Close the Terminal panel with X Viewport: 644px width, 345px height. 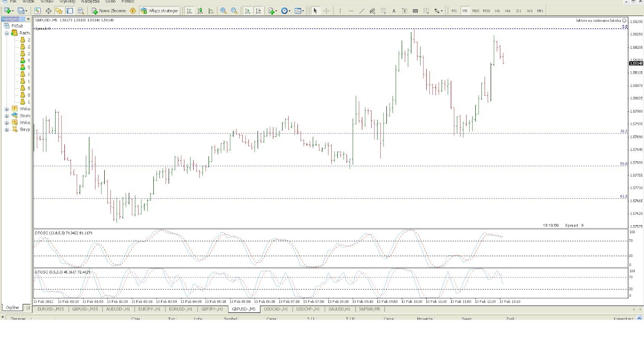click(x=3, y=317)
